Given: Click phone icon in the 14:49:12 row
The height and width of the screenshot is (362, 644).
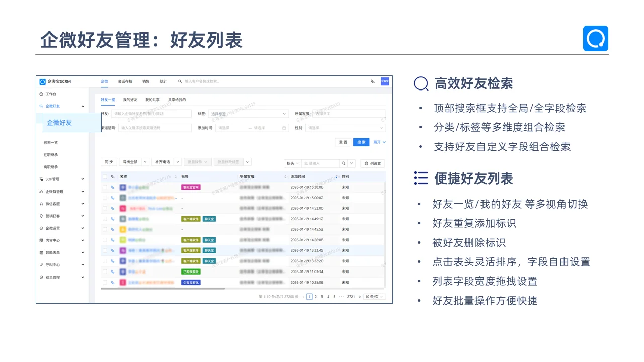Looking at the screenshot, I should (x=112, y=219).
